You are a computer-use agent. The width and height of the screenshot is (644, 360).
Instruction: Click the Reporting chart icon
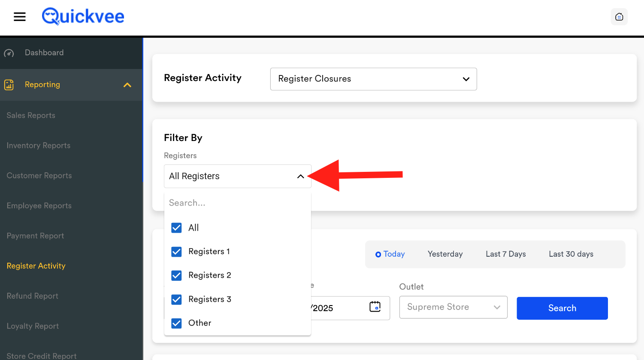click(x=9, y=85)
